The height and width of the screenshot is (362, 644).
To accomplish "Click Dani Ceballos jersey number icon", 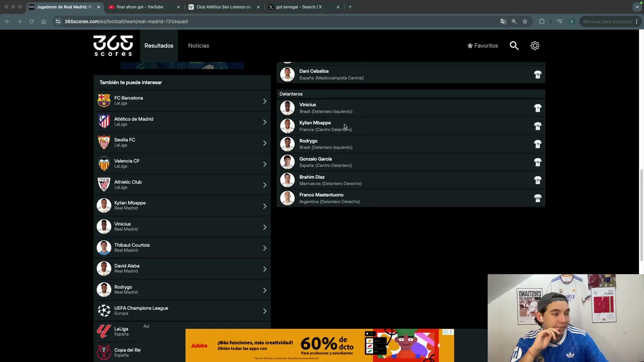I will click(x=537, y=74).
